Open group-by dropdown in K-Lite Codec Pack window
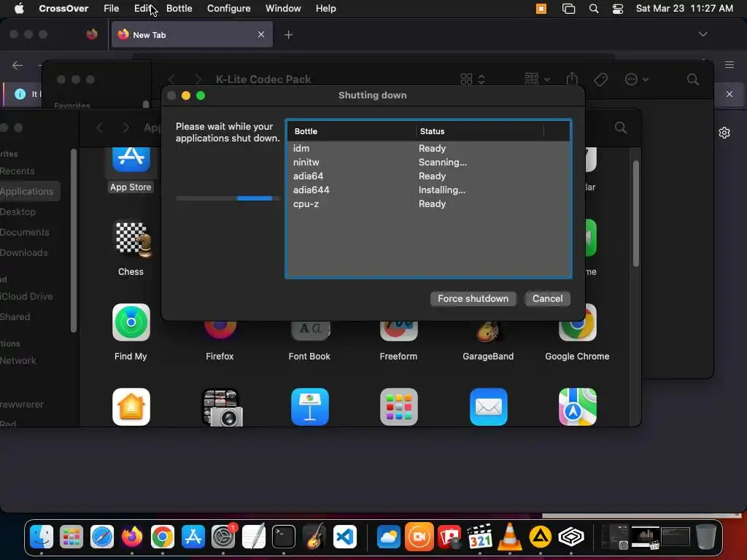 point(537,79)
